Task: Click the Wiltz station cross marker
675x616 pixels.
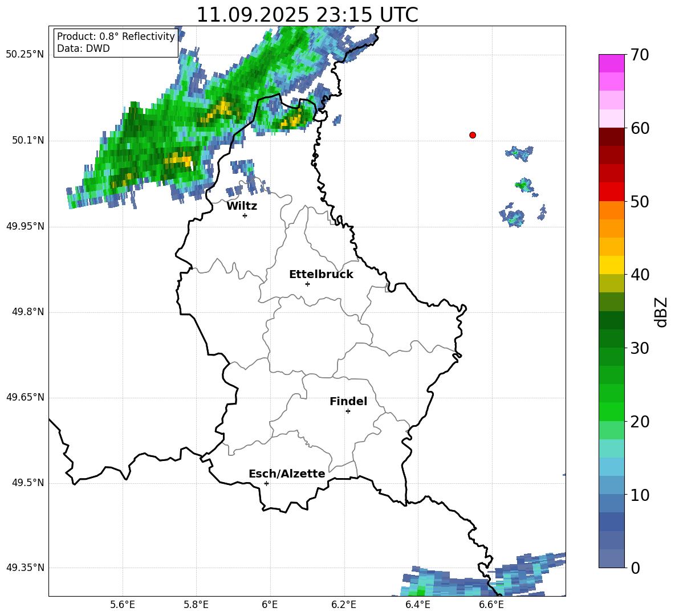Action: click(245, 215)
